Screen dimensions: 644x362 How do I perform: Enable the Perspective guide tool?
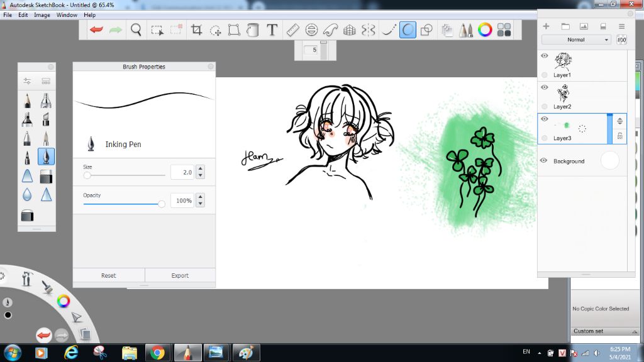coord(349,30)
